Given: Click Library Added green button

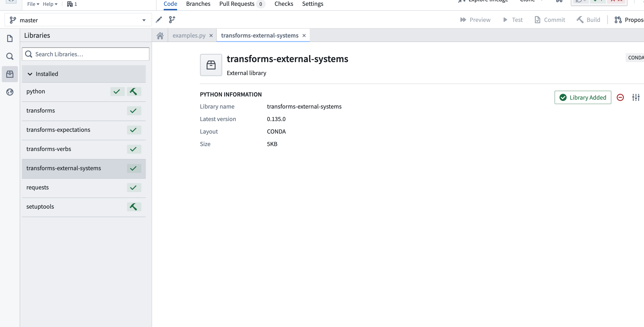Looking at the screenshot, I should [583, 97].
